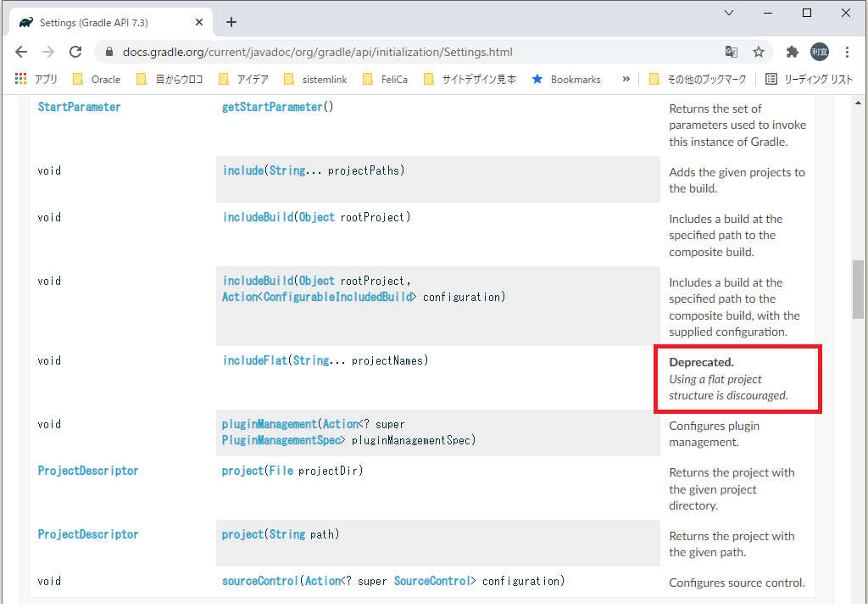The width and height of the screenshot is (868, 608).
Task: Click inside the address bar URL field
Action: (x=339, y=51)
